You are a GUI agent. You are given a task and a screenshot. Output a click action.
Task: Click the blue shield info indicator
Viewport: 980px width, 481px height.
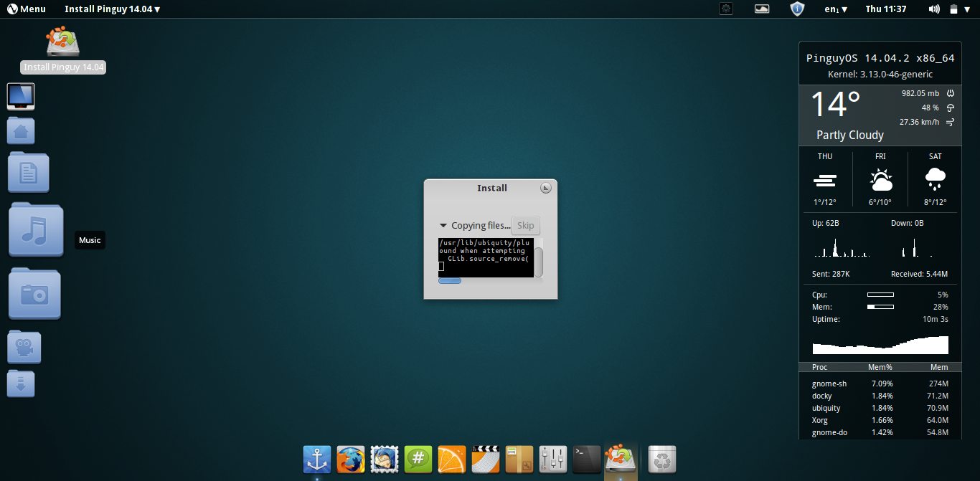point(797,9)
